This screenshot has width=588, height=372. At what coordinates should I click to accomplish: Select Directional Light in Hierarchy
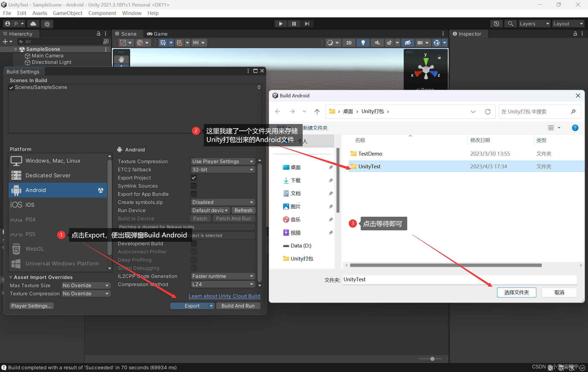pyautogui.click(x=51, y=62)
